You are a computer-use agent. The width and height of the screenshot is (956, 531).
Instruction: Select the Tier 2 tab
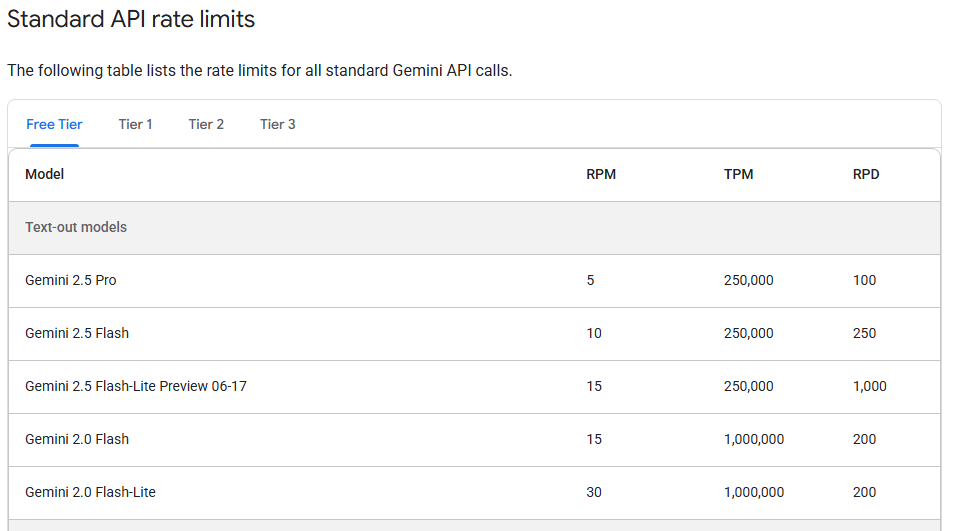206,124
